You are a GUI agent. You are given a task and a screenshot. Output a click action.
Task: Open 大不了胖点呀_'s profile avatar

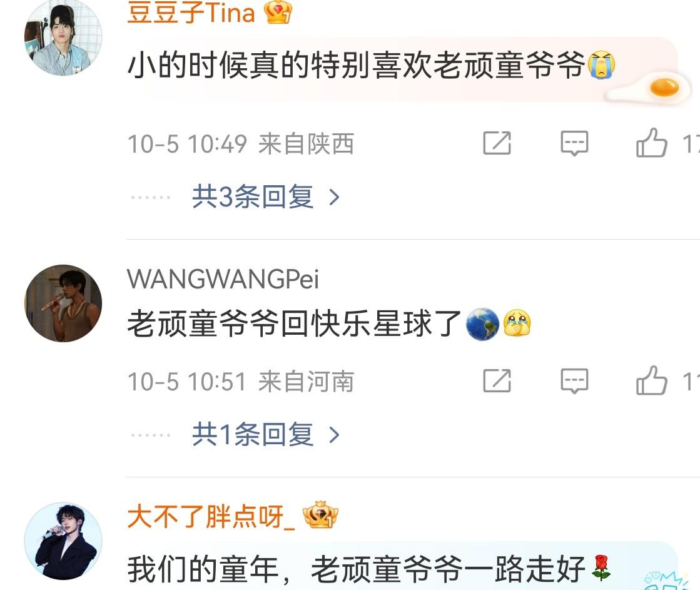click(63, 541)
